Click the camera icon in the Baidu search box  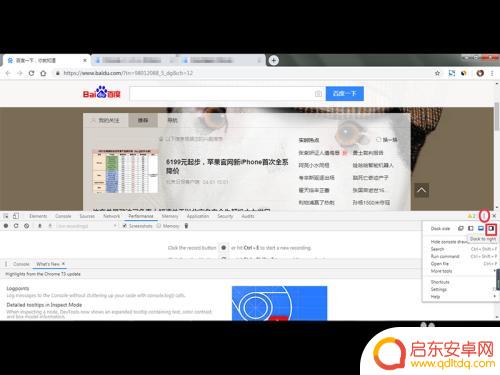(318, 94)
